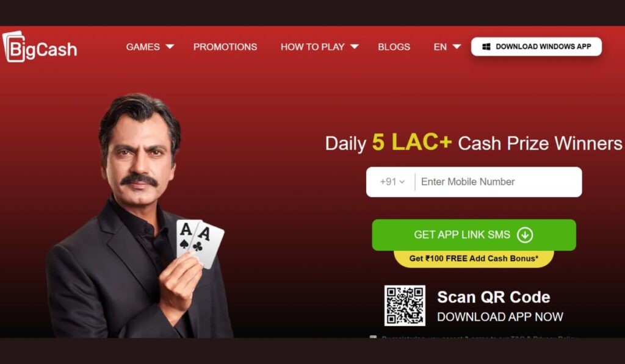The width and height of the screenshot is (625, 364).
Task: Open the EN language dropdown
Action: click(447, 46)
